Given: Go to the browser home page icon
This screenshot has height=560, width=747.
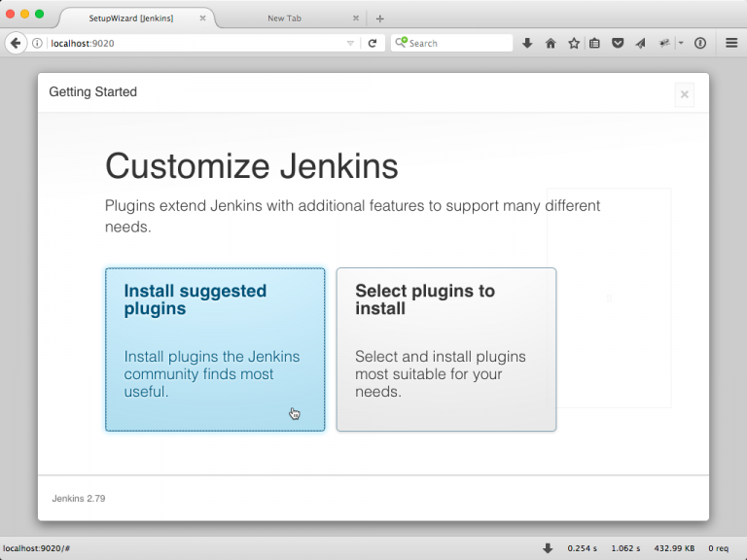Looking at the screenshot, I should point(551,43).
